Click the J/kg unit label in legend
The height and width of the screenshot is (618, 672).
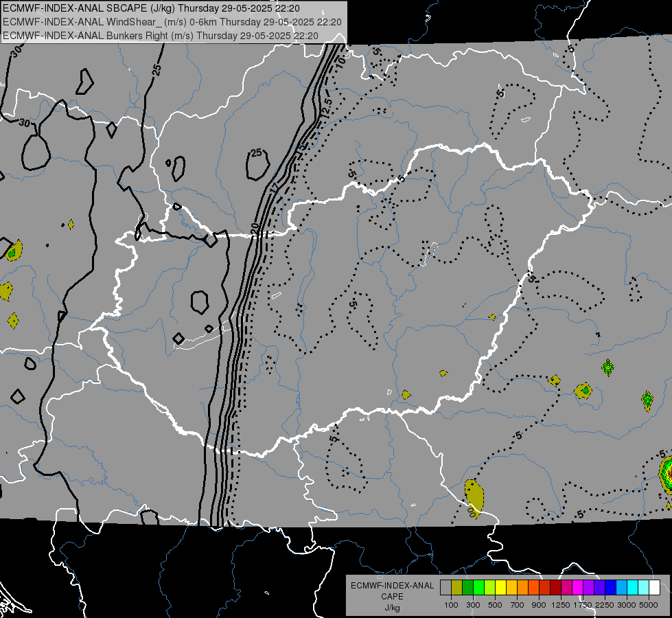click(x=392, y=608)
